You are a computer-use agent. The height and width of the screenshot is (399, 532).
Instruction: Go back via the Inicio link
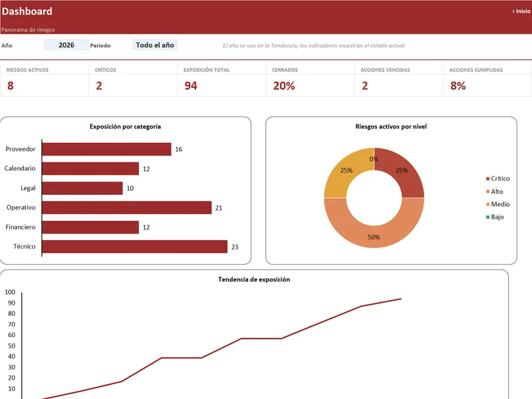[x=521, y=11]
